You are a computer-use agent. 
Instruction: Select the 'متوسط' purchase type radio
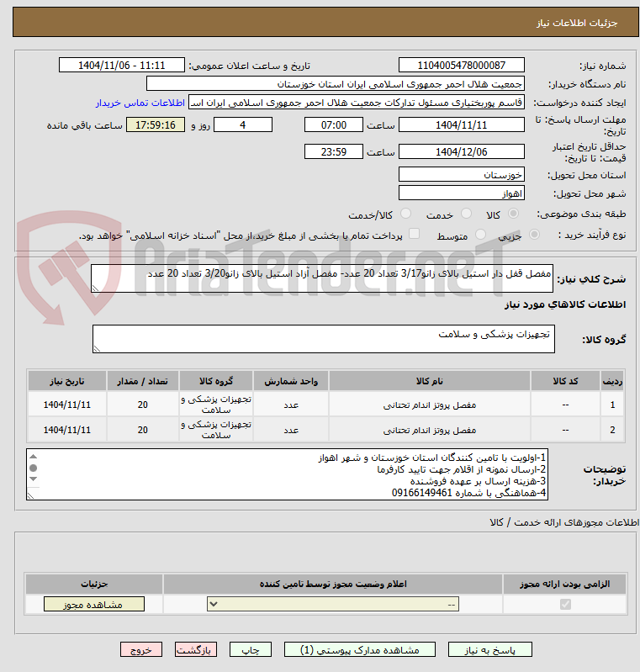(x=480, y=235)
